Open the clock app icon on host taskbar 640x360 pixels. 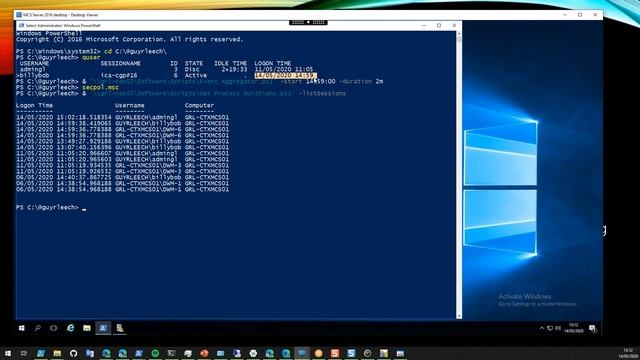367,353
